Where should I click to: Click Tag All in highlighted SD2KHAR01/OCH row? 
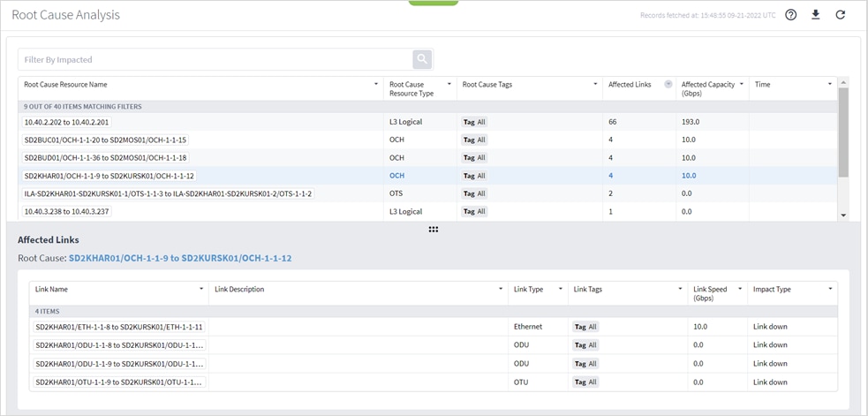point(474,176)
